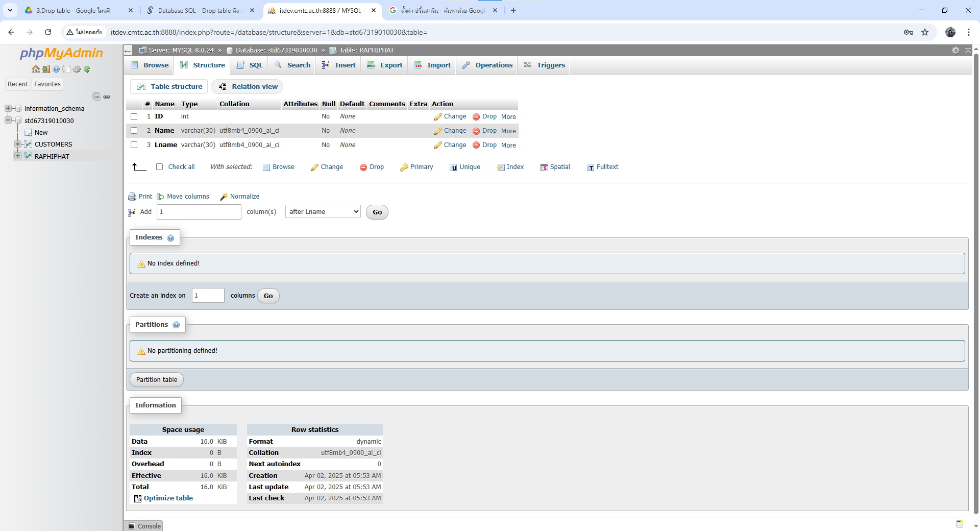Screen dimensions: 980x531
Task: Expand the CUSTOMERS table tree node
Action: pos(18,144)
